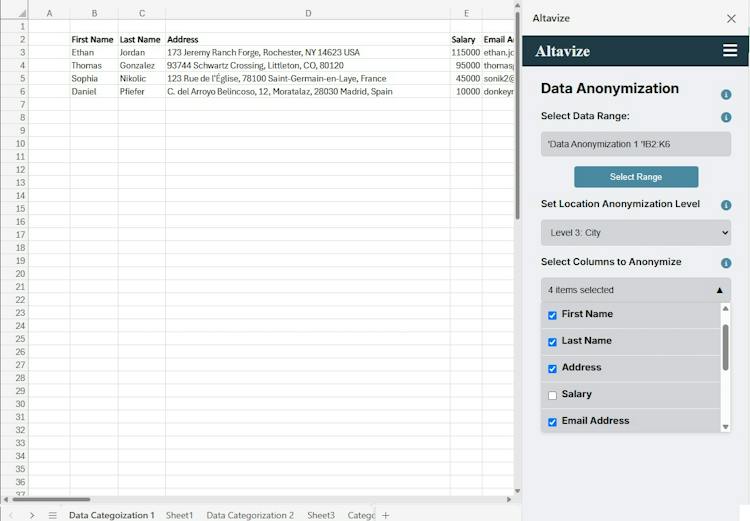
Task: Click info icon for Select Columns to Anonymize
Action: pyautogui.click(x=726, y=263)
